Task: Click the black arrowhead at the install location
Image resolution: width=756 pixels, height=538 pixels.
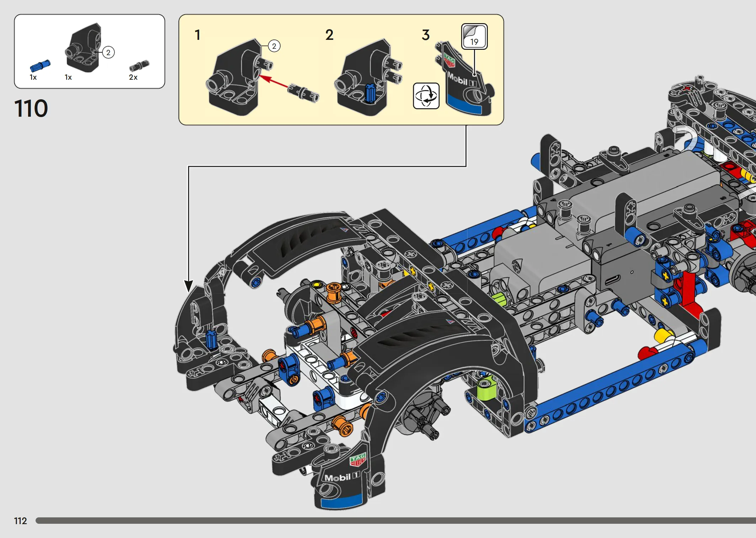Action: (x=188, y=286)
